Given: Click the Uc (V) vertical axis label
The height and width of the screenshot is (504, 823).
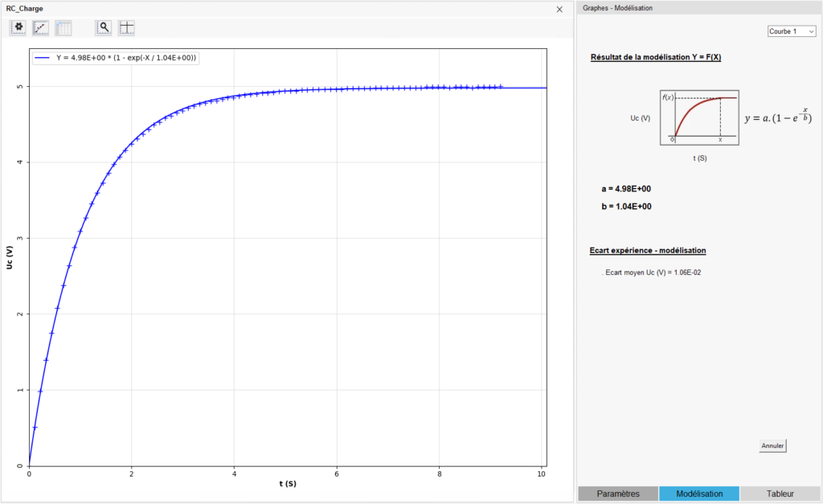Looking at the screenshot, I should coord(10,257).
